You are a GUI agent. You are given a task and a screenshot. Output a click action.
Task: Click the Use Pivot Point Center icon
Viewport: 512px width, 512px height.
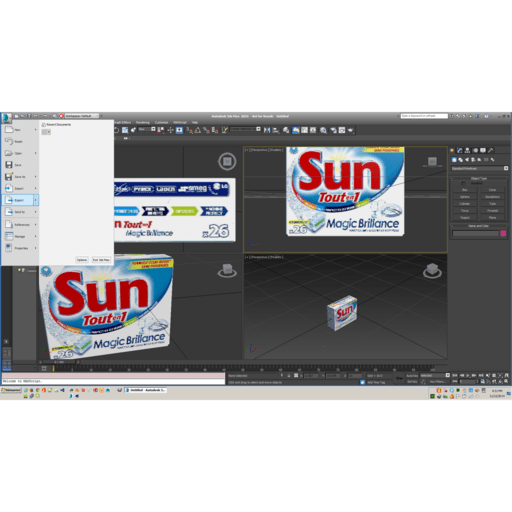pyautogui.click(x=160, y=130)
